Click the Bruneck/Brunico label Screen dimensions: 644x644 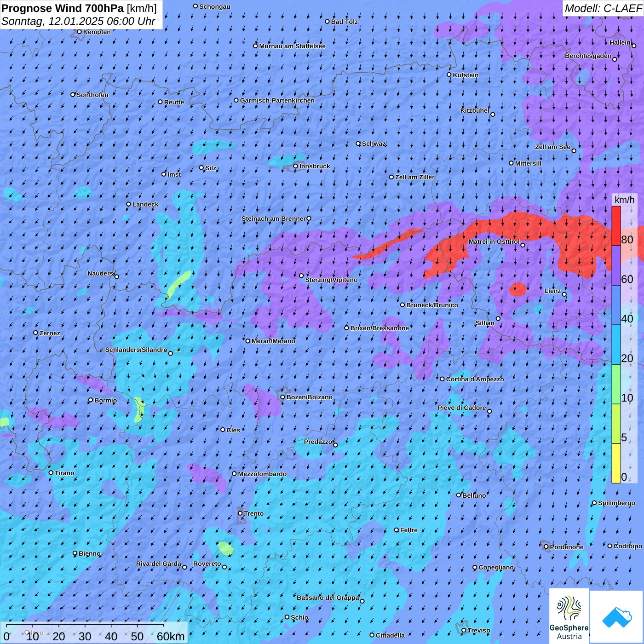pos(432,305)
